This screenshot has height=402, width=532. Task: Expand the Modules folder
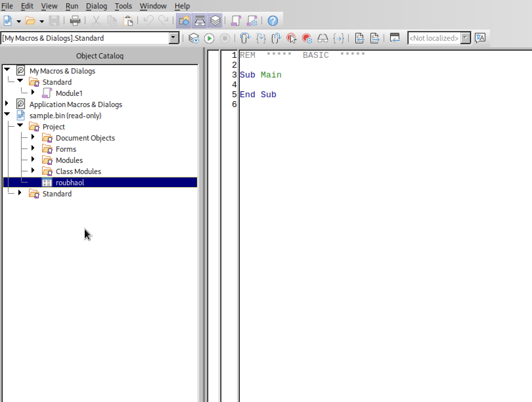click(33, 159)
